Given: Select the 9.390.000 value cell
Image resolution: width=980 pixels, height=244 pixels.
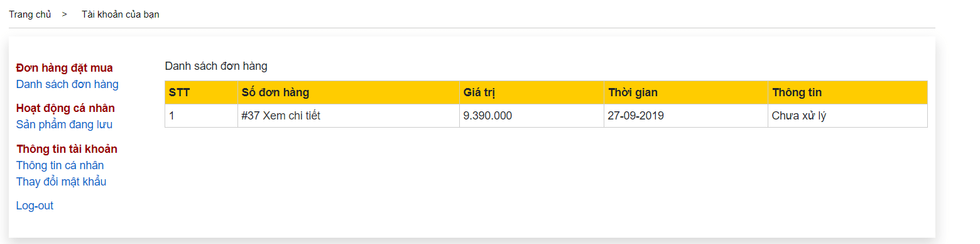Looking at the screenshot, I should point(531,116).
